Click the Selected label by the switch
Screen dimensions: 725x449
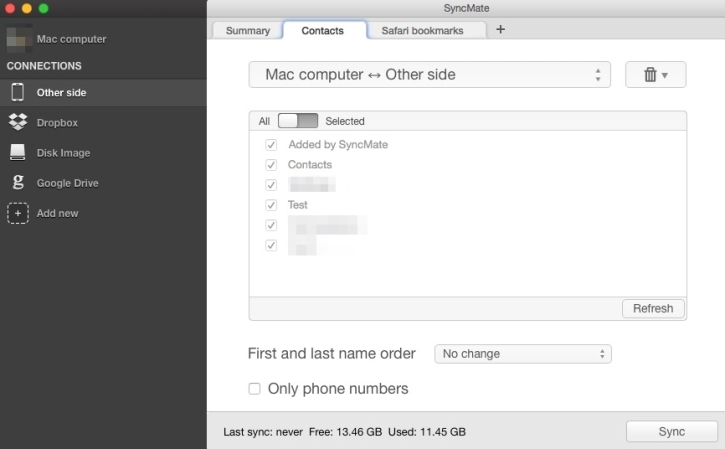pos(345,121)
